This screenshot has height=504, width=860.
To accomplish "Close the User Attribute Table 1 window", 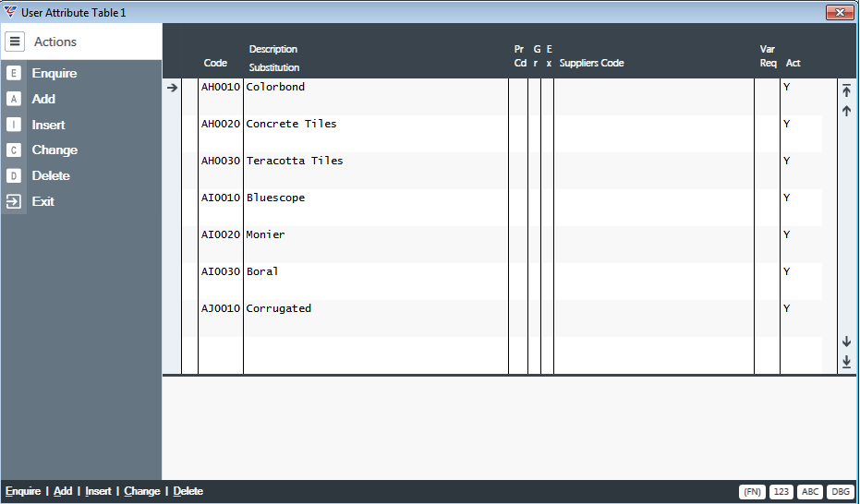I will click(x=840, y=12).
